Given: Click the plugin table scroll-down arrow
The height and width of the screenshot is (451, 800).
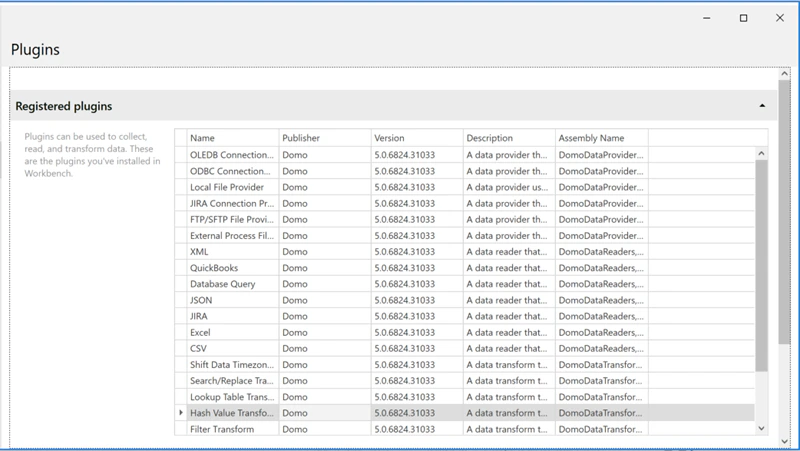Looking at the screenshot, I should pyautogui.click(x=761, y=429).
